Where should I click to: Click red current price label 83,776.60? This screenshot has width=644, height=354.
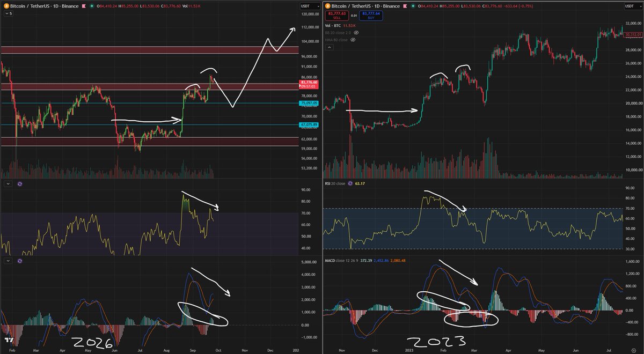coord(310,82)
